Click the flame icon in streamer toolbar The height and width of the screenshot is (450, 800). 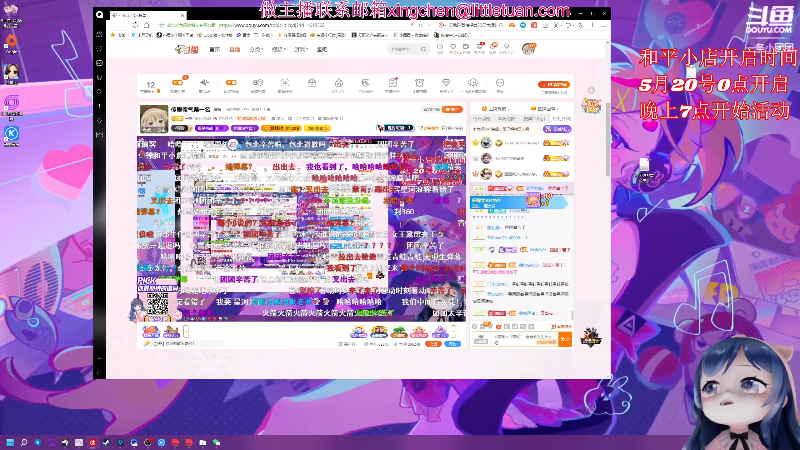339,83
